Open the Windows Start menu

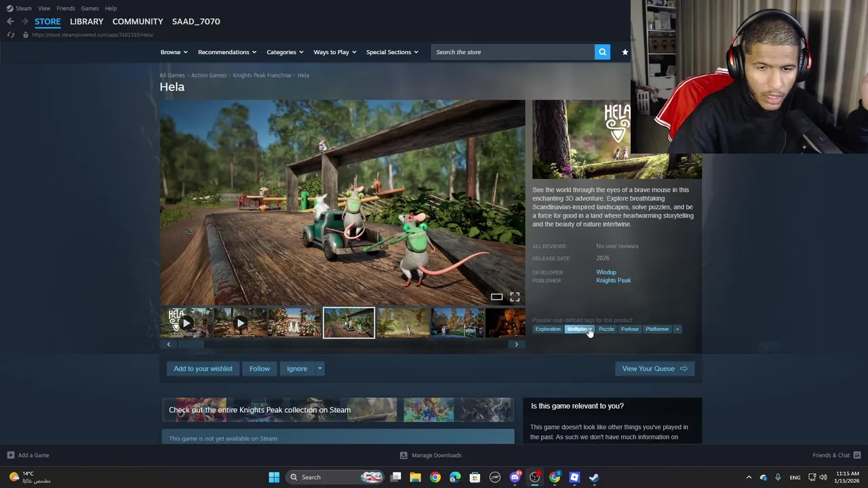(x=274, y=477)
